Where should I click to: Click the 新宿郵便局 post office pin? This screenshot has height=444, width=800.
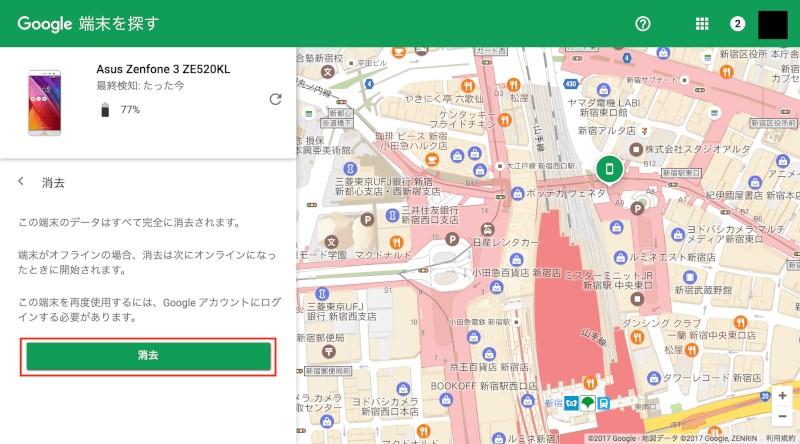pos(329,351)
